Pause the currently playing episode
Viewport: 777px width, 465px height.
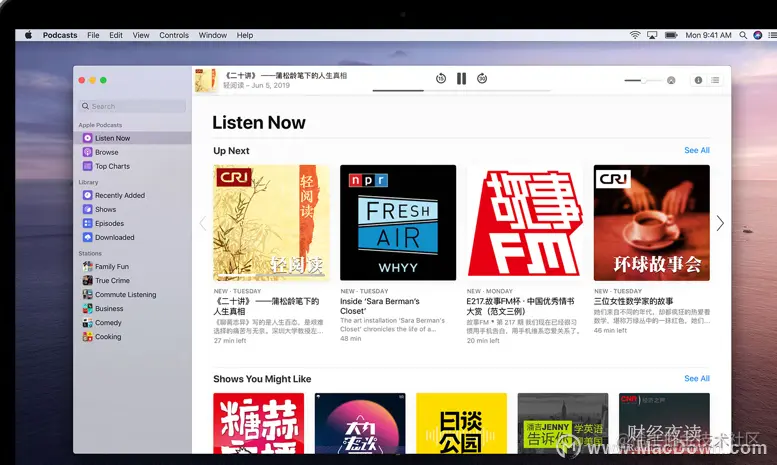(461, 79)
